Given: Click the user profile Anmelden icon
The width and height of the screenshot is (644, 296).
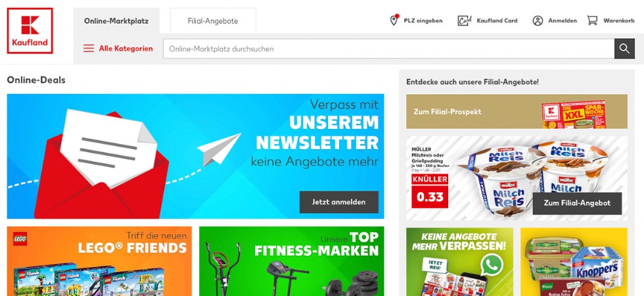Looking at the screenshot, I should 538,20.
